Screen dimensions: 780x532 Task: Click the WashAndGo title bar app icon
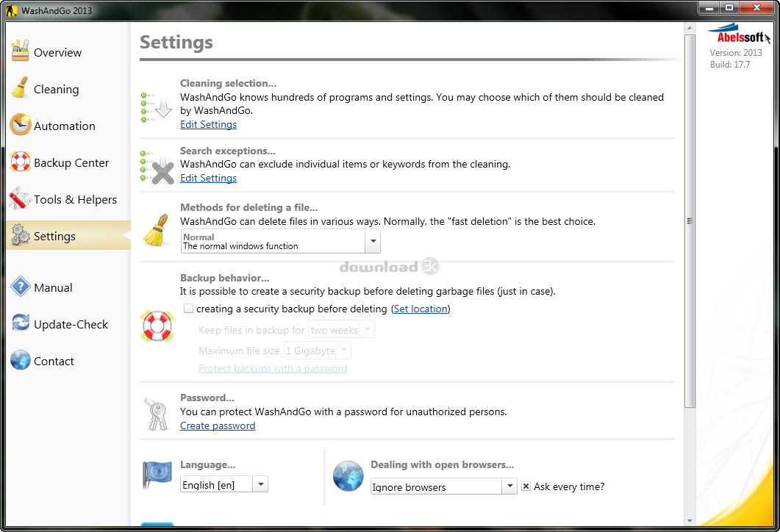12,10
